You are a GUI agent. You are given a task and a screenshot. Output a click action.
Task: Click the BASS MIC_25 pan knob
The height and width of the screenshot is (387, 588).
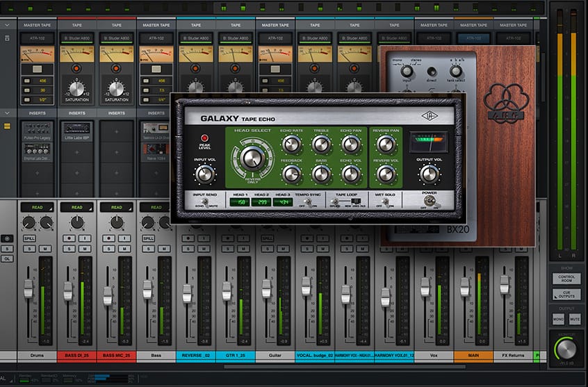(x=117, y=222)
